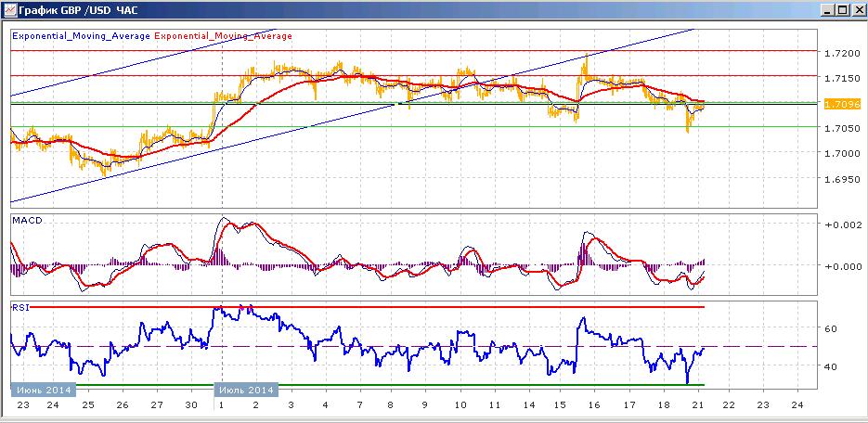The height and width of the screenshot is (423, 868).
Task: Minimize the GBP/USD chart window
Action: [x=828, y=10]
